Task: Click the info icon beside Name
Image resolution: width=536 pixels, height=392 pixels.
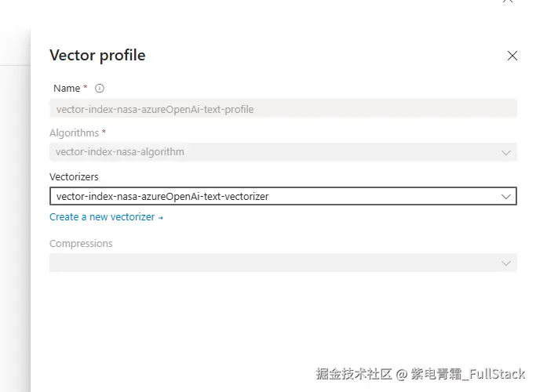Action: [100, 89]
